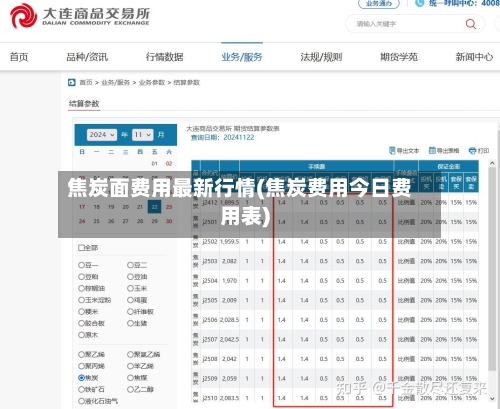
Task: Open the 业务/服务 navigation menu
Action: 242,57
